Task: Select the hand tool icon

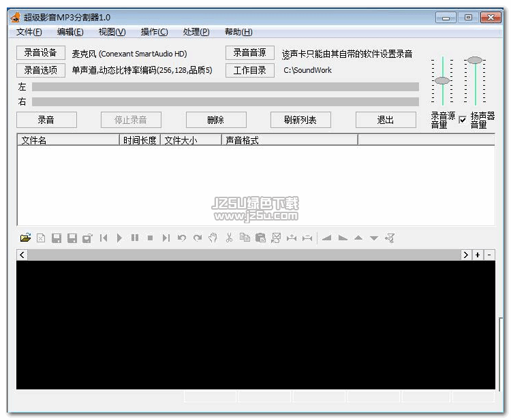Action: pyautogui.click(x=213, y=238)
